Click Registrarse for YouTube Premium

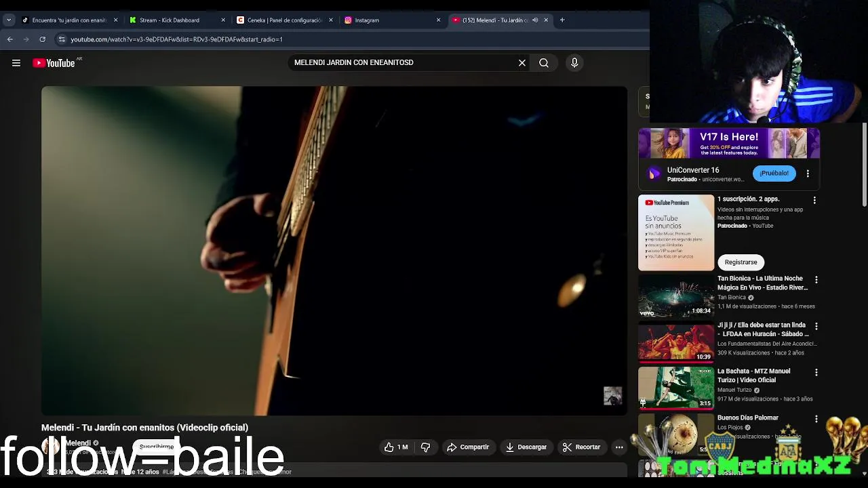pyautogui.click(x=741, y=262)
